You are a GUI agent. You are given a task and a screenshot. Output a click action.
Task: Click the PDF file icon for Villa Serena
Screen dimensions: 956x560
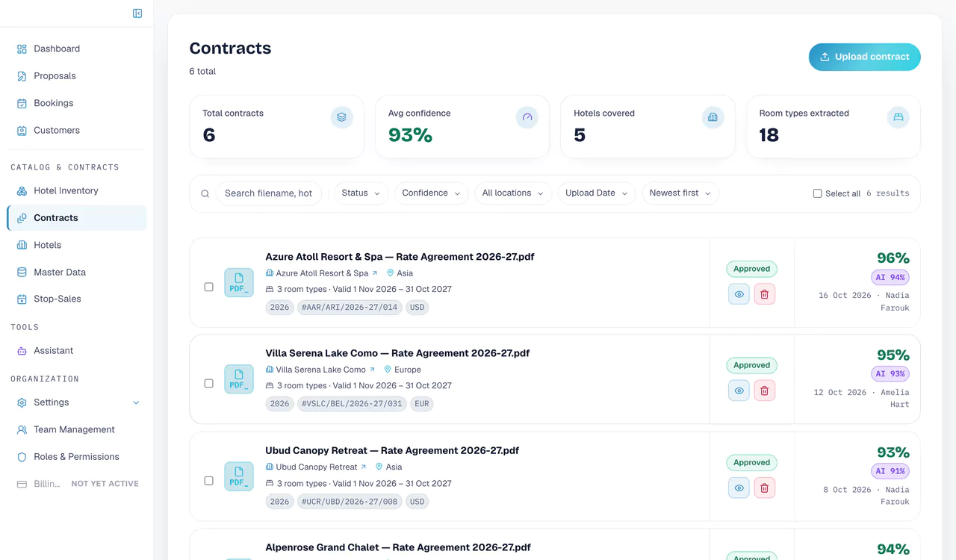(x=239, y=379)
